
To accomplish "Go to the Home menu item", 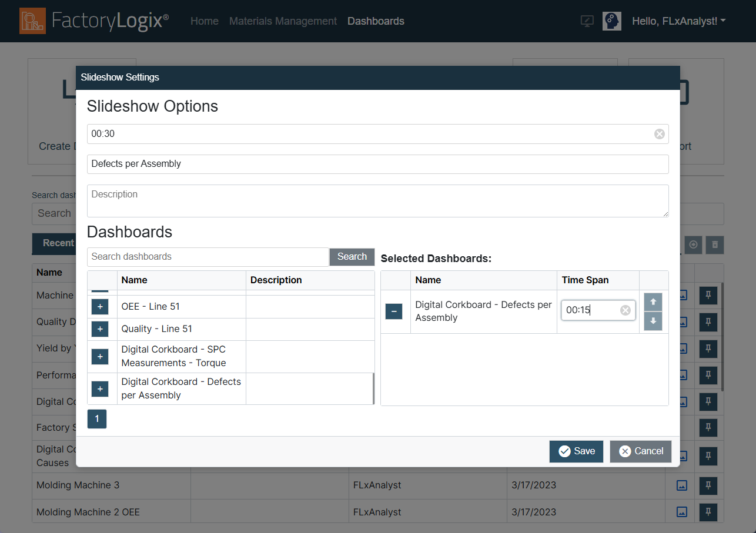I will click(205, 21).
